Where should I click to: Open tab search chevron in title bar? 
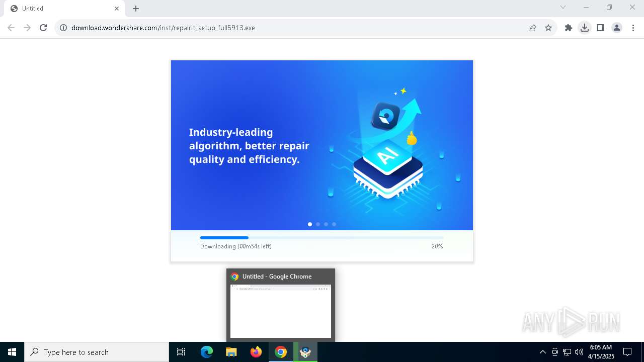(x=563, y=7)
